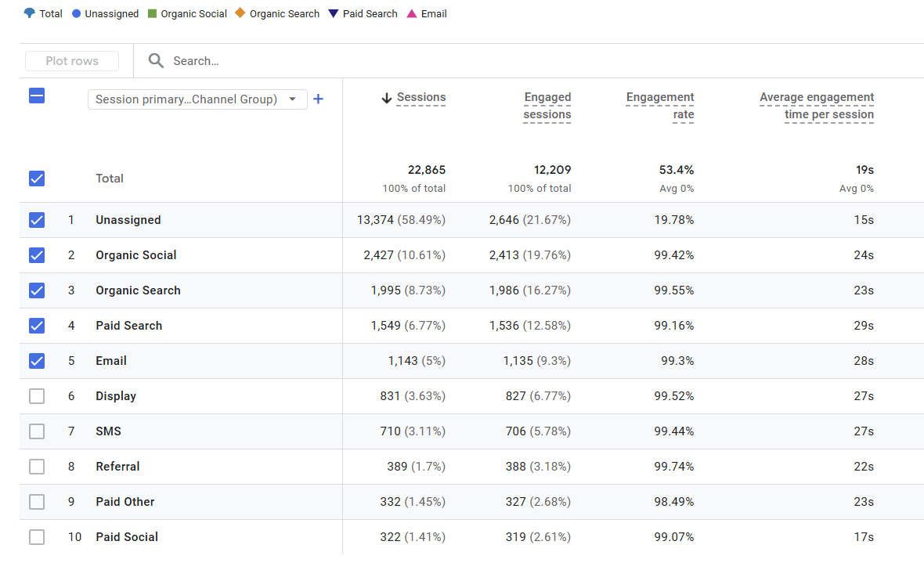Image resolution: width=924 pixels, height=570 pixels.
Task: Click Email engagement rate 99.3%
Action: click(677, 361)
